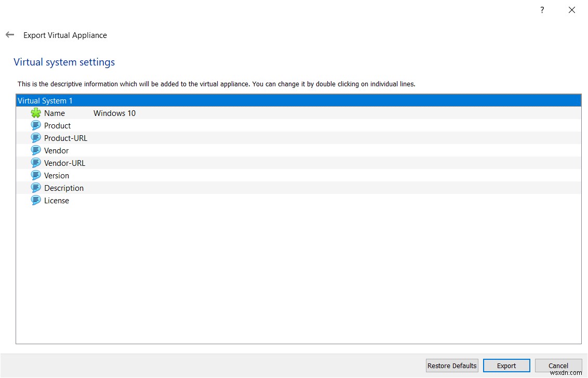
Task: Cancel the appliance export
Action: 558,366
